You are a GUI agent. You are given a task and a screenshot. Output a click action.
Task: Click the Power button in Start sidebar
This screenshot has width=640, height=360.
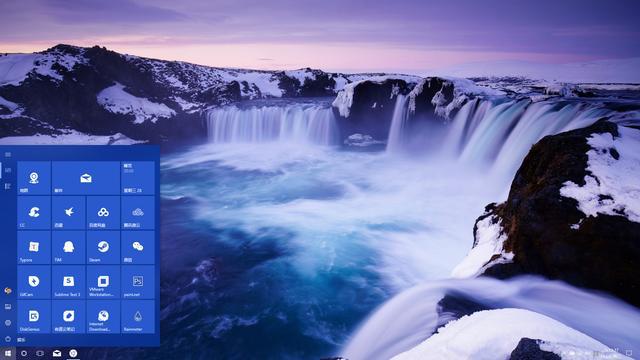tap(8, 339)
